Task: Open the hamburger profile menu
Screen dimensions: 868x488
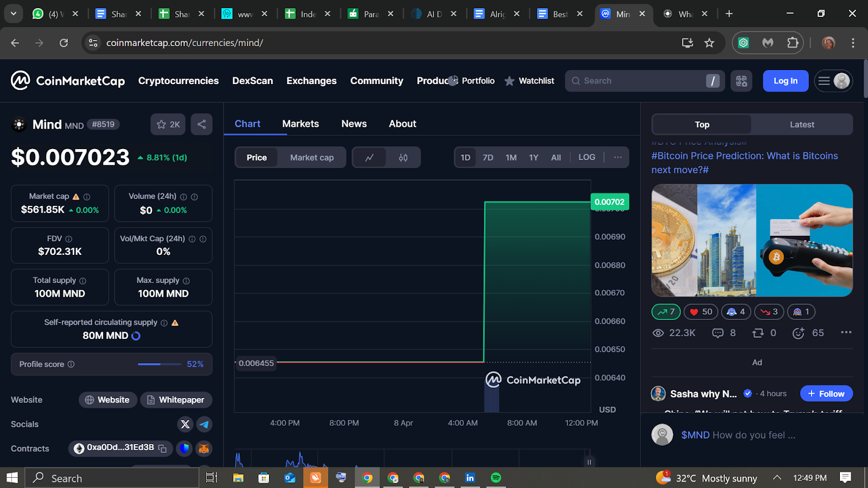Action: click(834, 81)
